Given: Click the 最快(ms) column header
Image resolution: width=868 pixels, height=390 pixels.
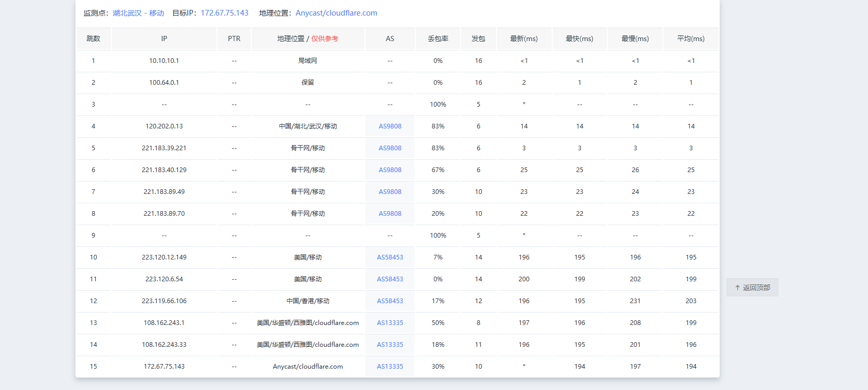Looking at the screenshot, I should pos(580,38).
